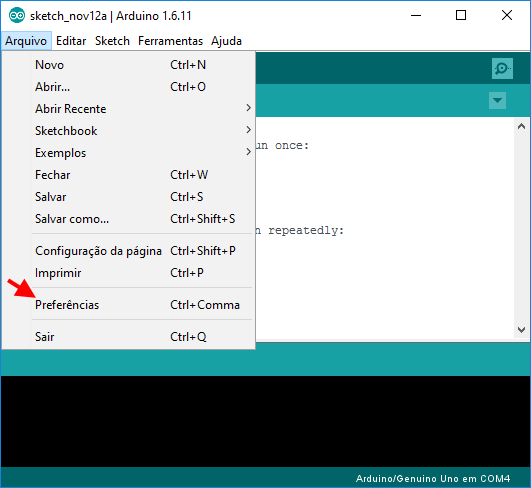Expand the Sketchbook submenu

tap(128, 131)
